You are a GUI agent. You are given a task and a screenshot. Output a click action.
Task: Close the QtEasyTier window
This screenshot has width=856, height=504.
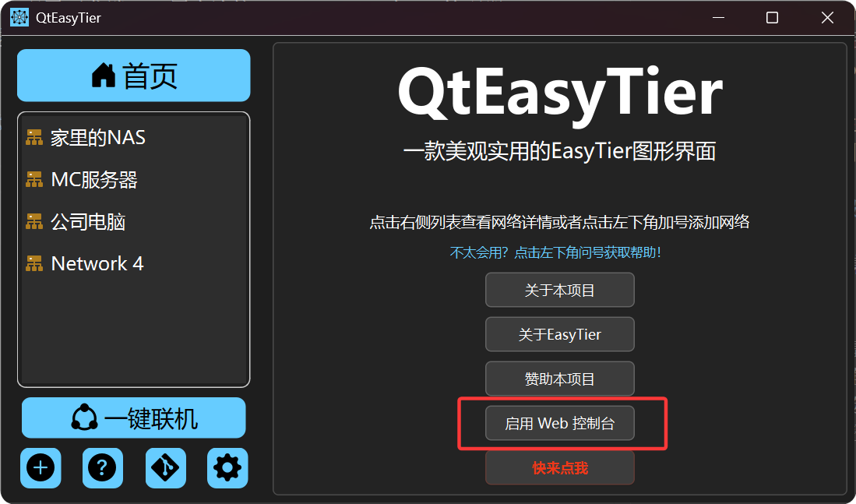(827, 17)
